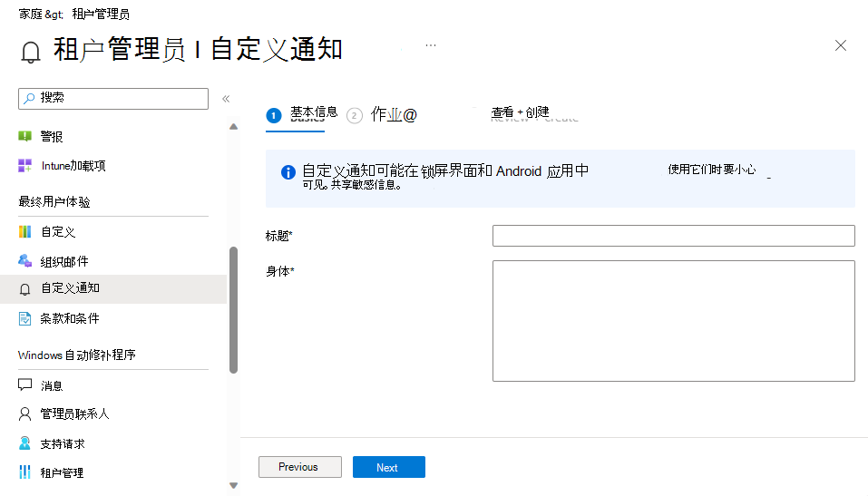Click the magnifier icon in search box

point(29,99)
